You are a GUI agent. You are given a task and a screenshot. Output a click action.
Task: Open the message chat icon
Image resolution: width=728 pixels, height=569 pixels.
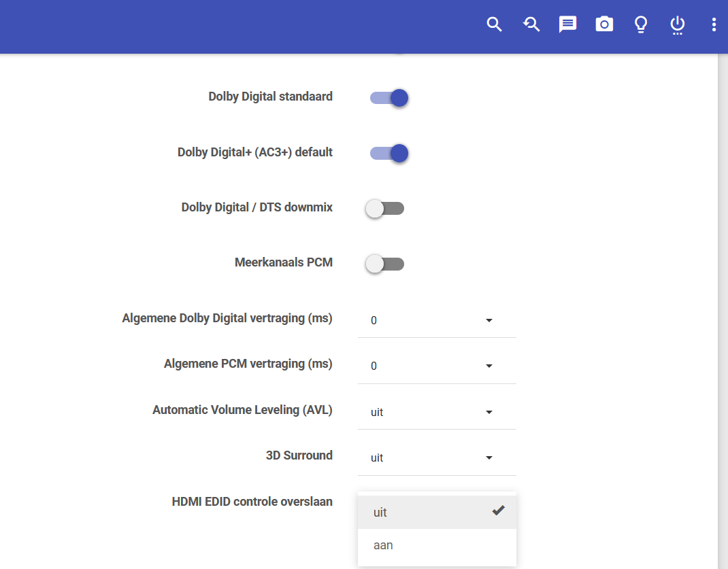tap(567, 24)
